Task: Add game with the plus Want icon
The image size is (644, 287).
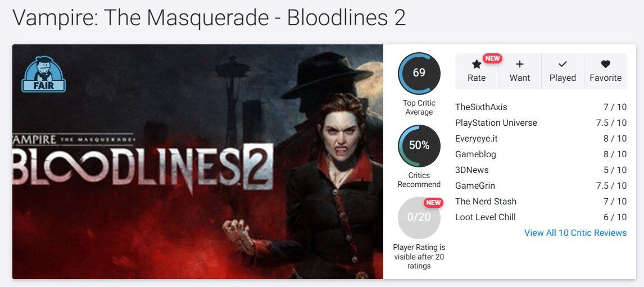Action: (x=520, y=65)
